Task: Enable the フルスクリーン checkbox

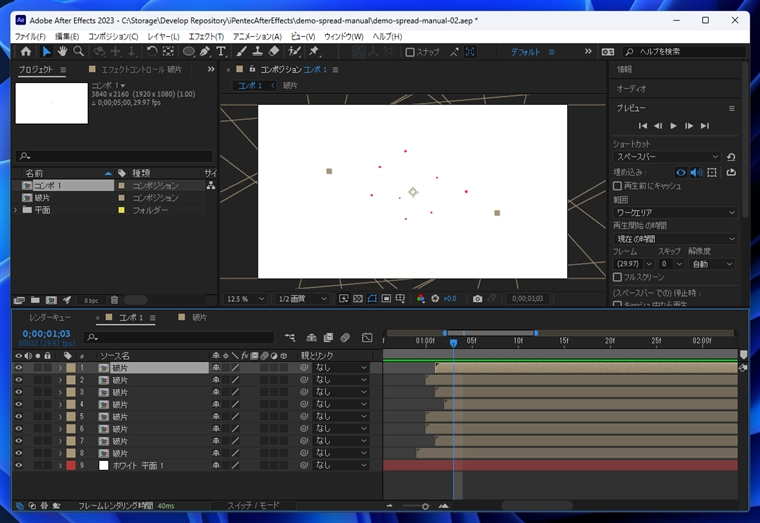Action: click(617, 277)
